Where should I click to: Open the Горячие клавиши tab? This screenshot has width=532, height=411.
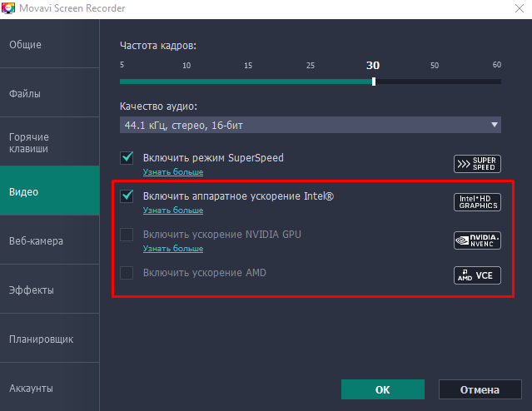(x=49, y=142)
